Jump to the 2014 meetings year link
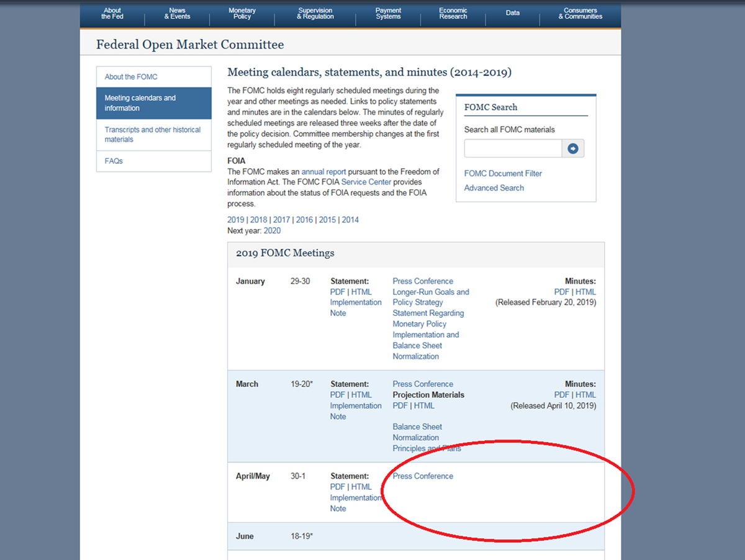Screen dimensions: 745x560 [350, 220]
